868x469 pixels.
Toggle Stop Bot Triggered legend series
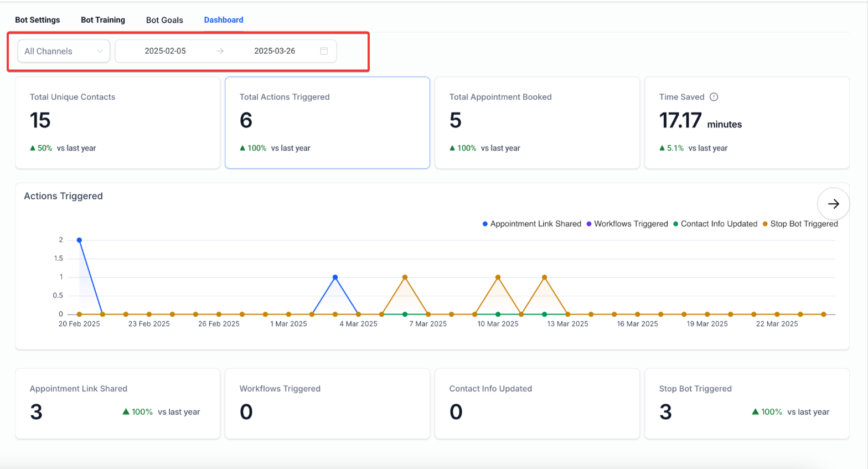pyautogui.click(x=800, y=224)
